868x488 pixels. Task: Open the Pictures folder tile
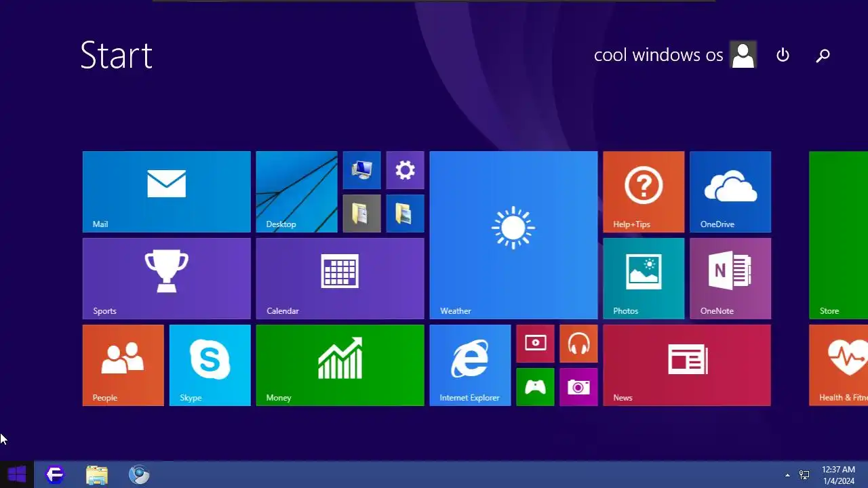click(405, 213)
